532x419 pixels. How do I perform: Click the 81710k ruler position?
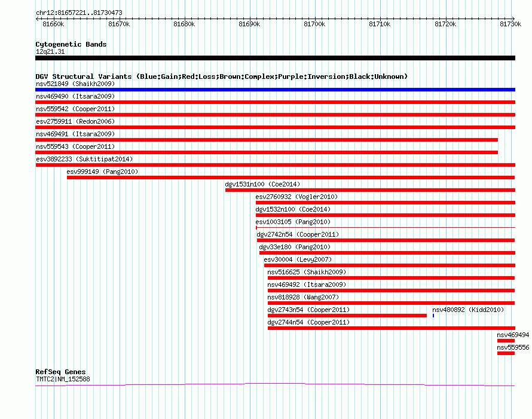coord(380,24)
